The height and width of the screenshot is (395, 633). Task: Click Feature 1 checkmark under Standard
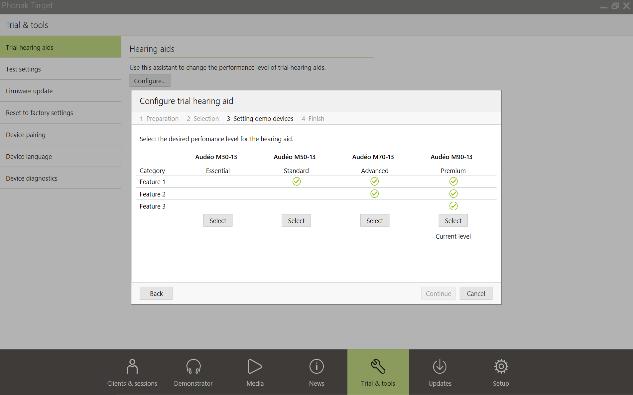point(297,181)
